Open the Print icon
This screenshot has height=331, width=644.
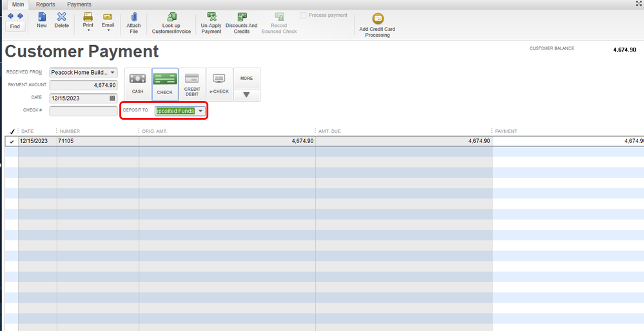click(88, 17)
